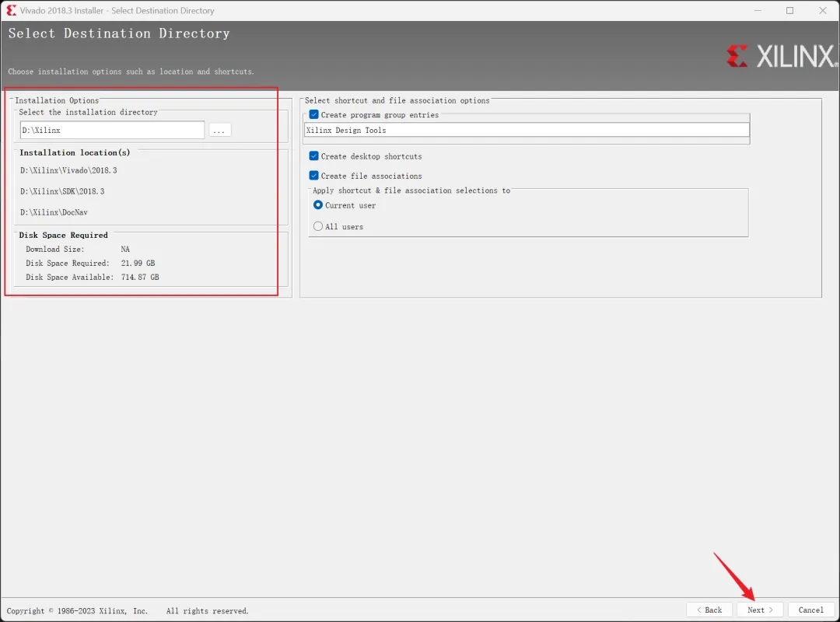Click the installation directory field D:\Xilinx
This screenshot has width=840, height=622.
pyautogui.click(x=112, y=130)
